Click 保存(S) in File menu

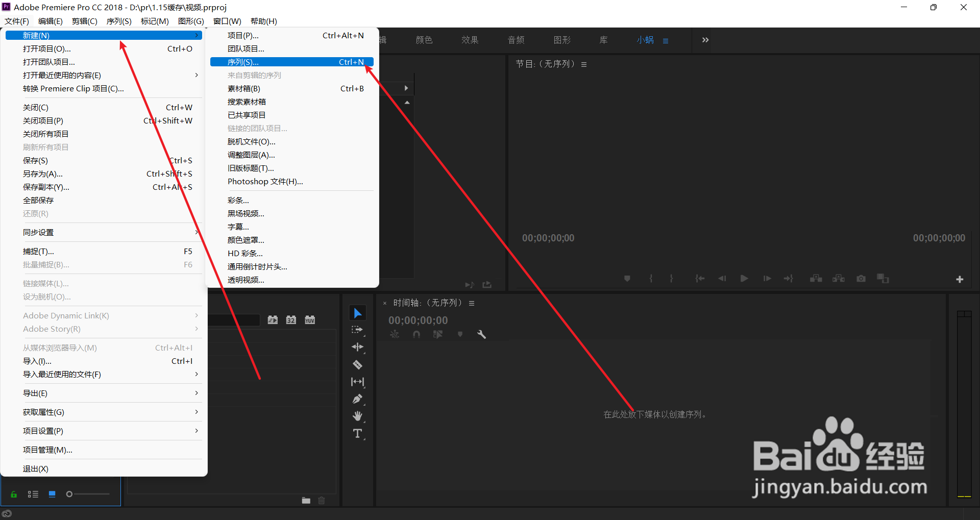click(x=105, y=160)
